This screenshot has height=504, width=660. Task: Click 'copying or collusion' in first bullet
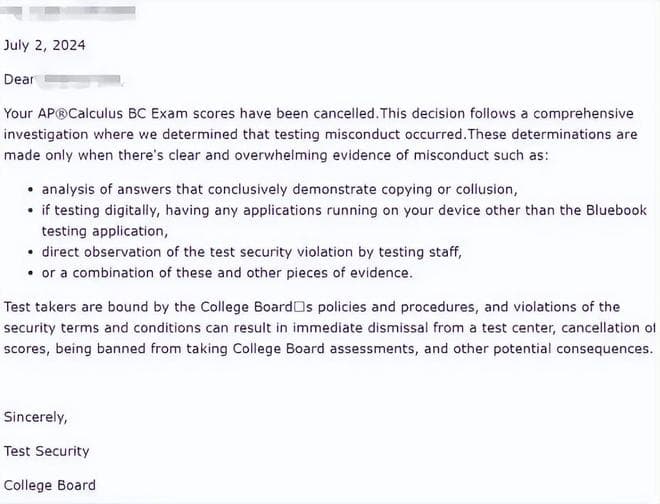click(x=449, y=189)
